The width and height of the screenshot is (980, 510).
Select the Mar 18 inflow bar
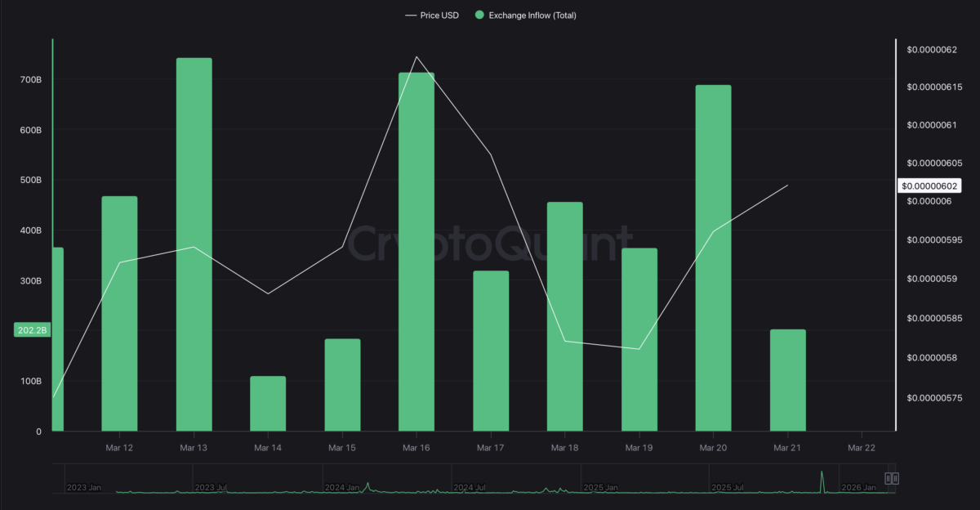coord(565,316)
